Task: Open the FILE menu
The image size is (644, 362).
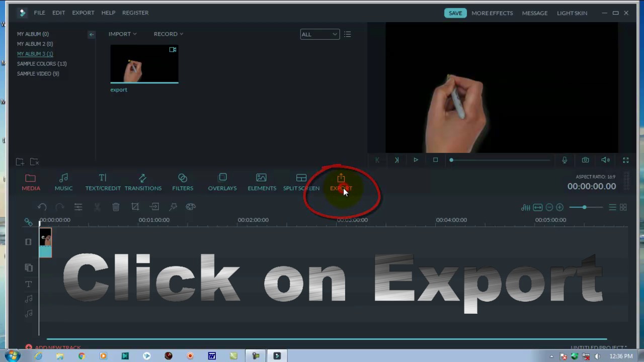Action: (39, 13)
